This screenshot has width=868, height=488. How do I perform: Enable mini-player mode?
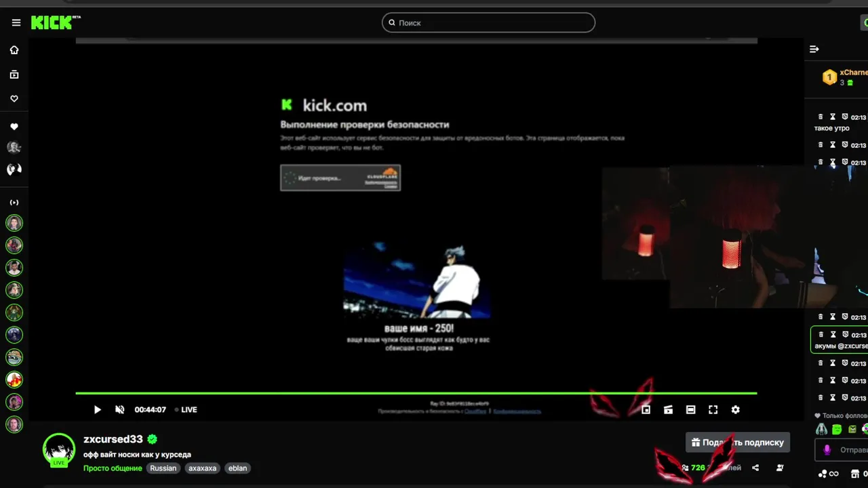pyautogui.click(x=646, y=409)
